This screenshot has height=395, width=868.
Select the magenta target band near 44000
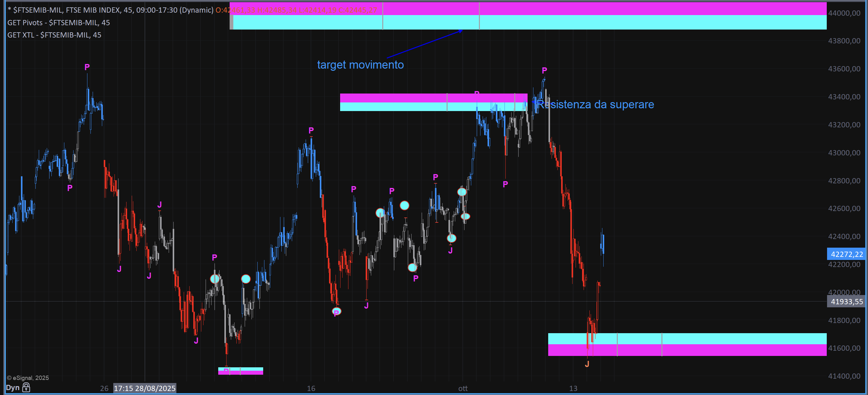click(x=606, y=8)
